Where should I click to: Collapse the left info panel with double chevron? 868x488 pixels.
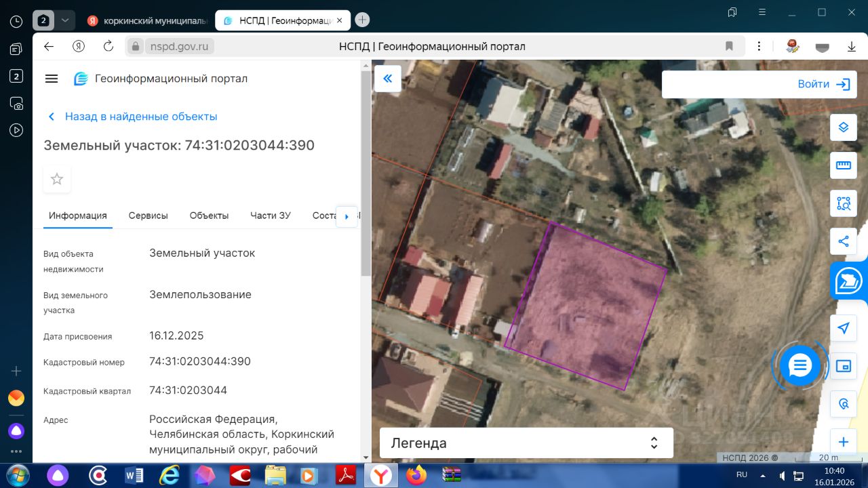tap(388, 79)
